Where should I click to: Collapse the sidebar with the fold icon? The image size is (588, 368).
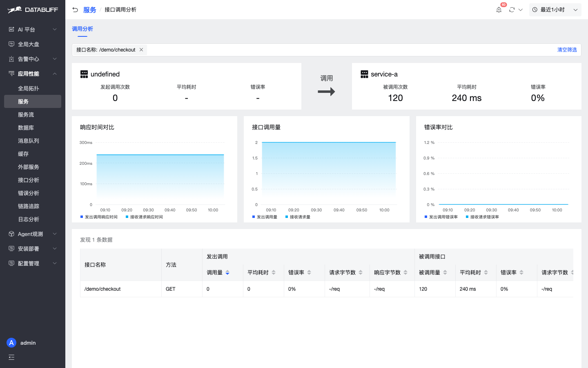(x=11, y=357)
